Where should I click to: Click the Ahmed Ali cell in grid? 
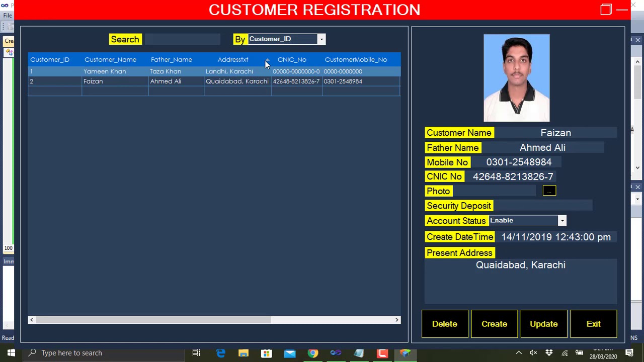point(176,81)
